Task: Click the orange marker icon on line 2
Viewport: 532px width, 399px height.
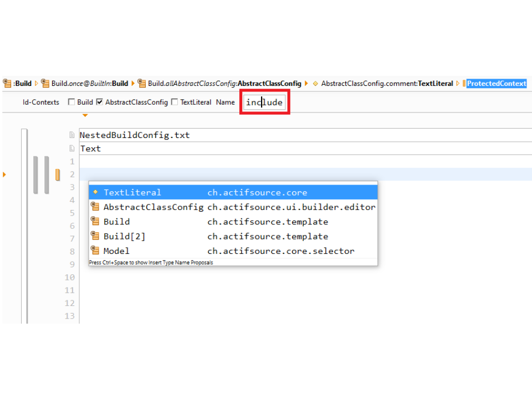Action: coord(57,175)
